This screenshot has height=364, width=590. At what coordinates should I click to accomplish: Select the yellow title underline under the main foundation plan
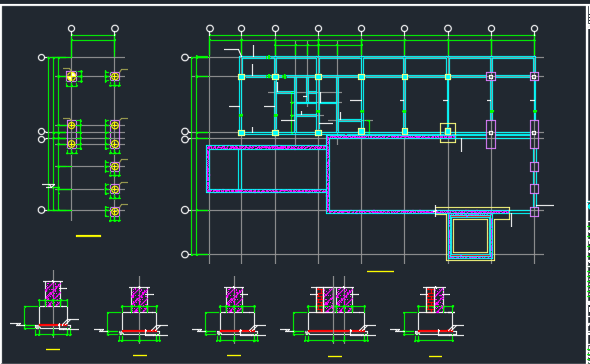[380, 271]
